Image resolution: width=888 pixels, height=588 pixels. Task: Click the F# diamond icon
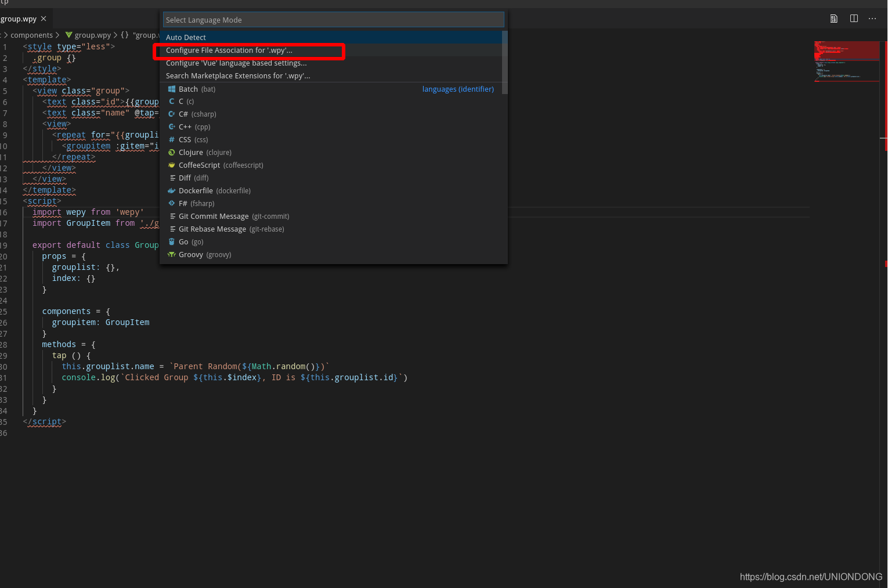pyautogui.click(x=172, y=204)
